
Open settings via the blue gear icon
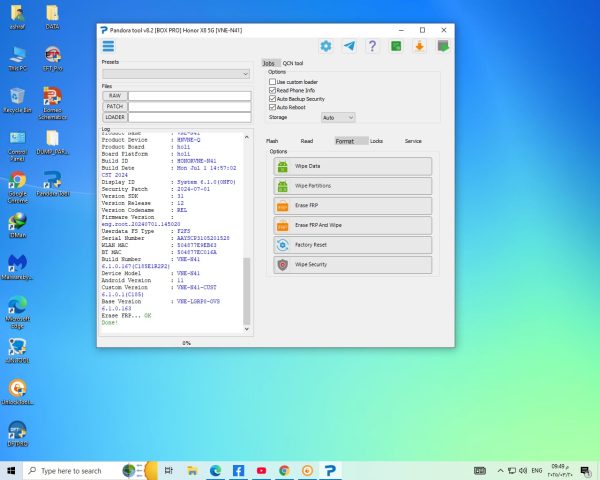pos(326,46)
